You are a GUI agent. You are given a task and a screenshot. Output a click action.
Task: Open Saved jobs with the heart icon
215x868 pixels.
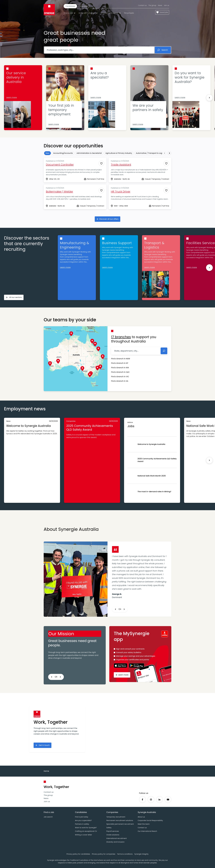click(x=162, y=12)
